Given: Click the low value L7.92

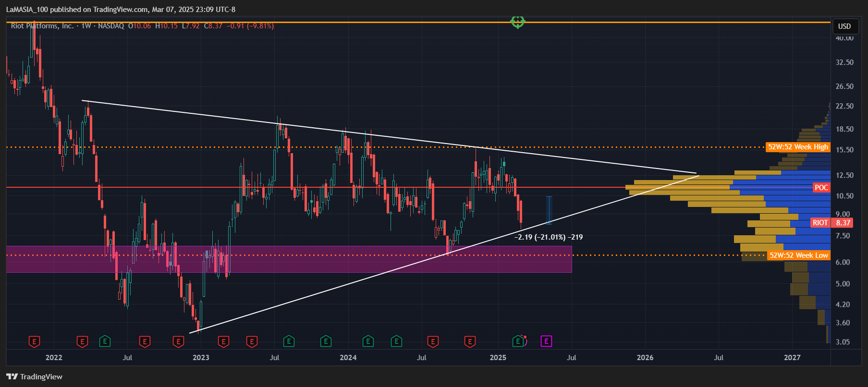Looking at the screenshot, I should point(191,26).
